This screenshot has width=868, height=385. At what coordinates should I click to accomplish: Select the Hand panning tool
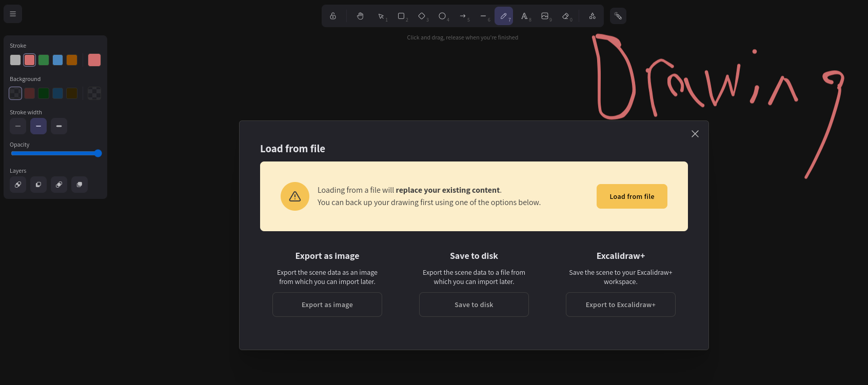(360, 16)
